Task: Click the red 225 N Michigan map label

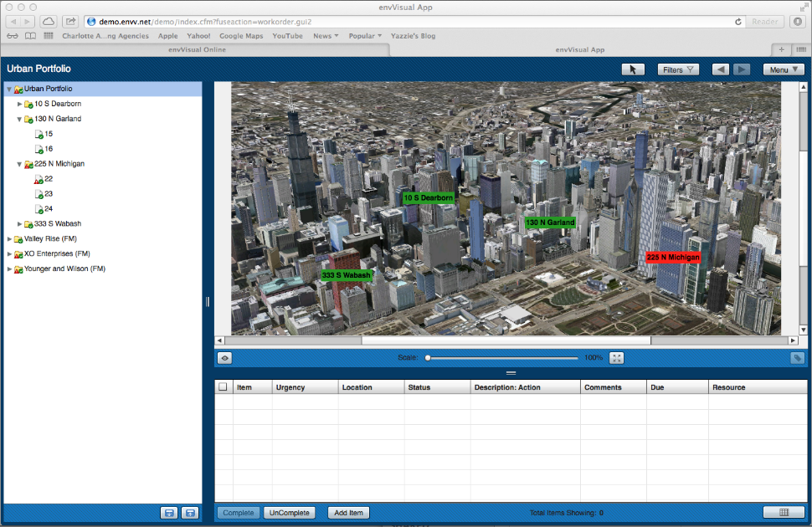Action: (x=673, y=258)
